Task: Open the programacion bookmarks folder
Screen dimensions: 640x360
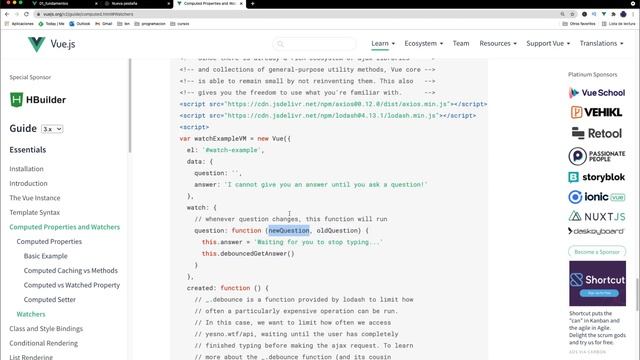Action: click(150, 24)
